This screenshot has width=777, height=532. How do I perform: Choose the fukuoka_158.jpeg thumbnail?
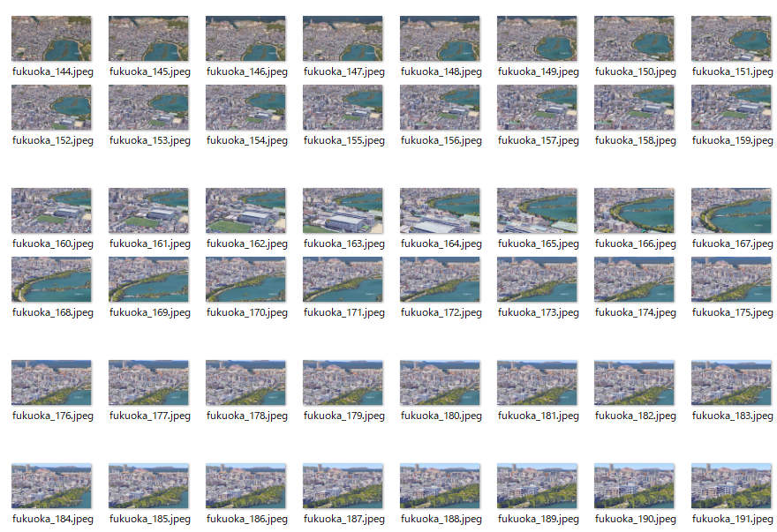click(634, 107)
